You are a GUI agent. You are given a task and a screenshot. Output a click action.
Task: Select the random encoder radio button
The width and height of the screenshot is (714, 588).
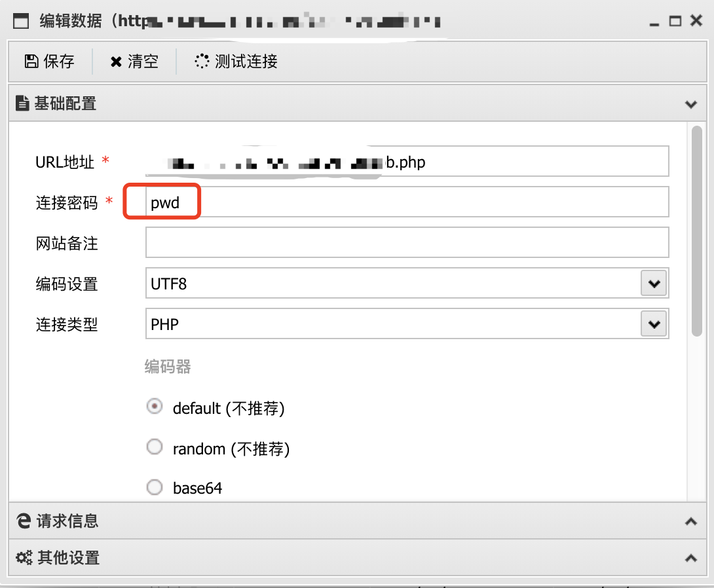tap(155, 447)
